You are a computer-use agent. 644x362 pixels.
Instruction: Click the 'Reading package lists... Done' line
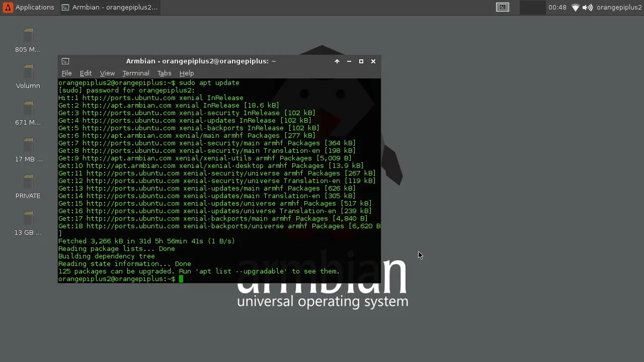tap(117, 248)
